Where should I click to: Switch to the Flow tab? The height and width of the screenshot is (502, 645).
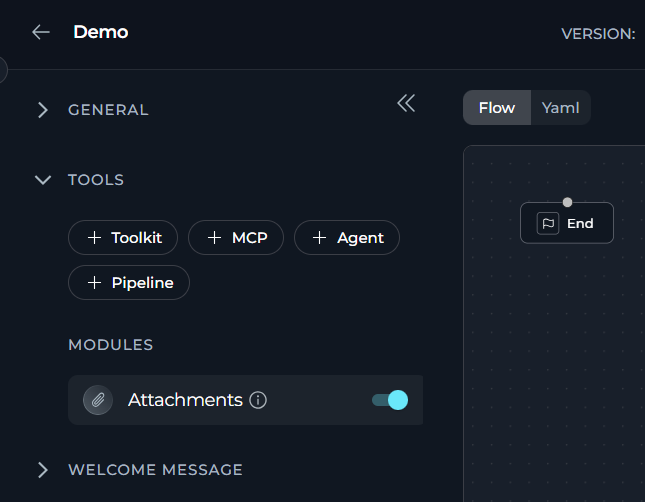point(497,108)
